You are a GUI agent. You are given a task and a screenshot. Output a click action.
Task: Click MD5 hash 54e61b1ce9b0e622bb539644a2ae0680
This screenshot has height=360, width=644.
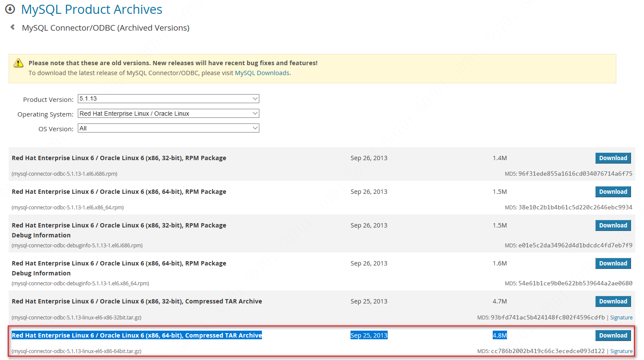pyautogui.click(x=575, y=283)
